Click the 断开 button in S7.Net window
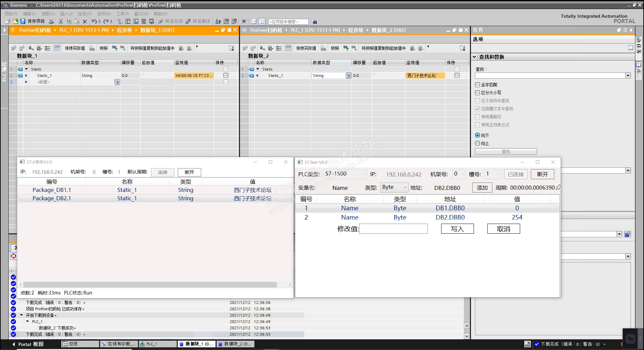 (543, 174)
